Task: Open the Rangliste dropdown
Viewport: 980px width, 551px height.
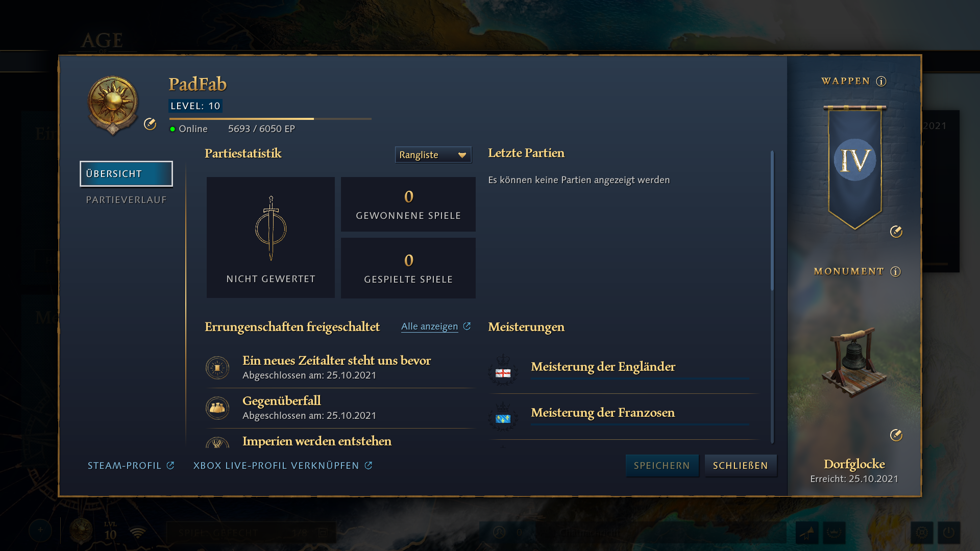Action: click(433, 155)
